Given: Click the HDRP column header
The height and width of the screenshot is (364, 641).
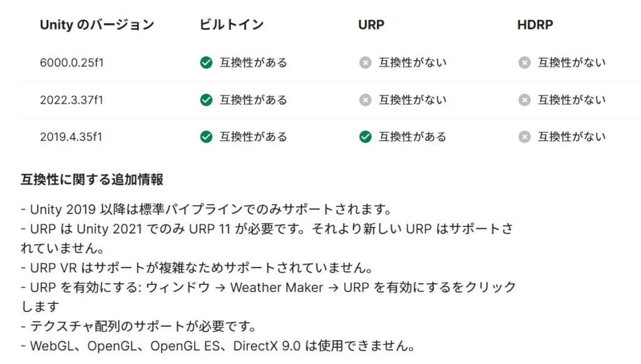Looking at the screenshot, I should [535, 25].
